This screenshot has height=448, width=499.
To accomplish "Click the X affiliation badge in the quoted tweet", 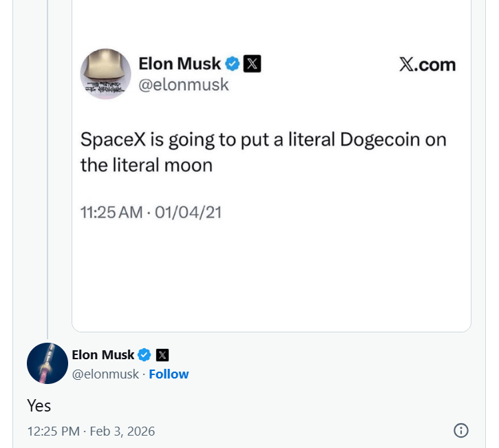I will (253, 64).
